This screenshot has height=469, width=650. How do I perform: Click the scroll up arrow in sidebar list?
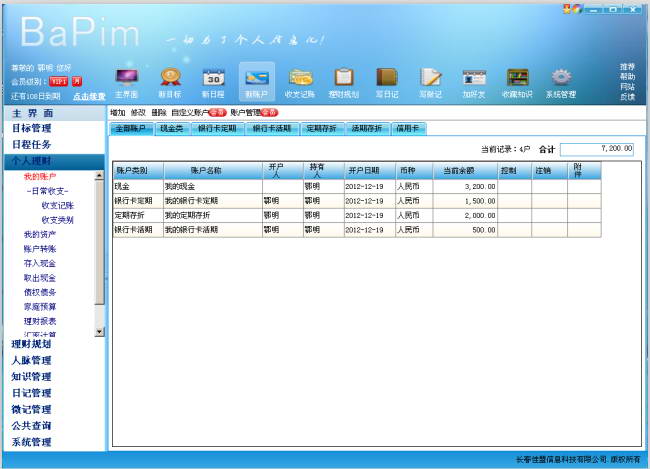click(99, 175)
